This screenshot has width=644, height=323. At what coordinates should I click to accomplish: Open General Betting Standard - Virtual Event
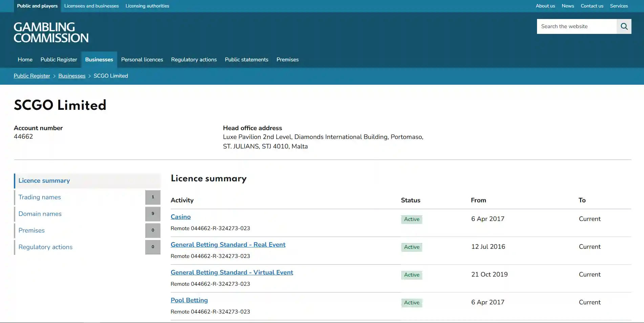point(232,272)
